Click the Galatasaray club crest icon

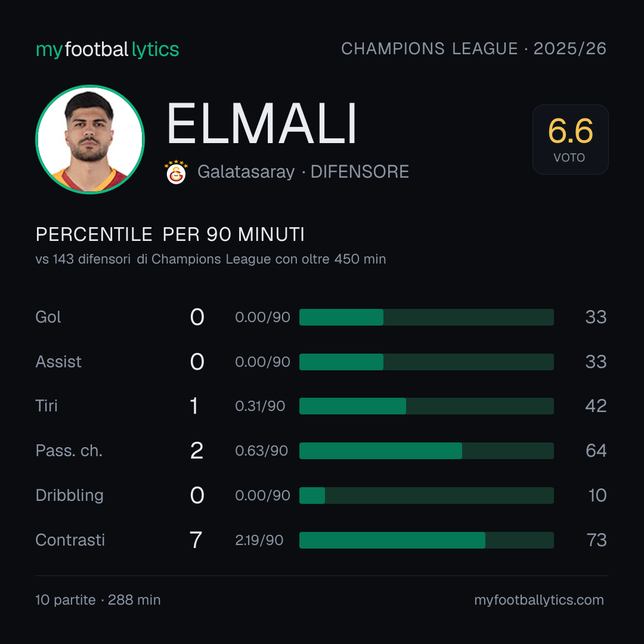click(176, 172)
